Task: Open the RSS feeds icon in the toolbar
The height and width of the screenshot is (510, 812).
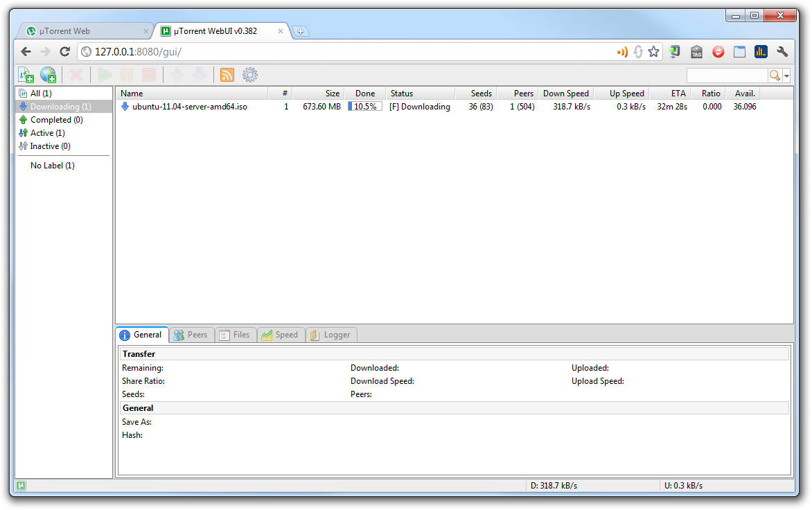Action: [x=227, y=75]
